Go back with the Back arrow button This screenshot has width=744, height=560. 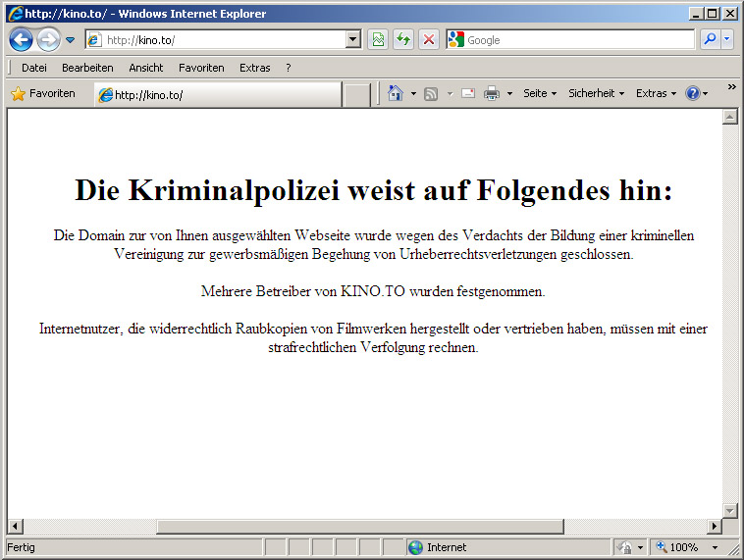(x=21, y=40)
